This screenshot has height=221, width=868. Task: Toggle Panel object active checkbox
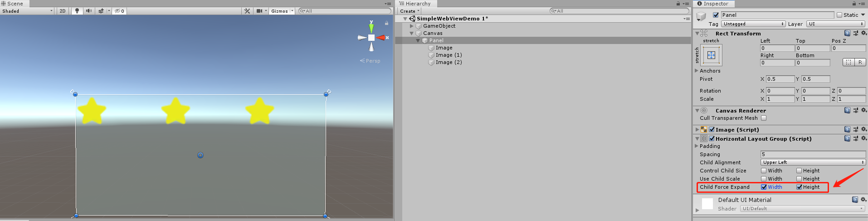pos(716,15)
